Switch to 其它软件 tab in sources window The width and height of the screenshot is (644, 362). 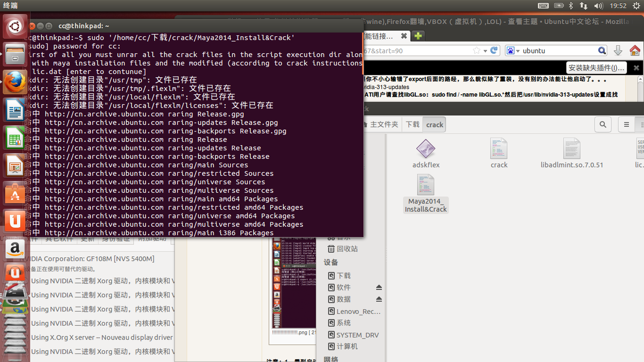(x=59, y=239)
